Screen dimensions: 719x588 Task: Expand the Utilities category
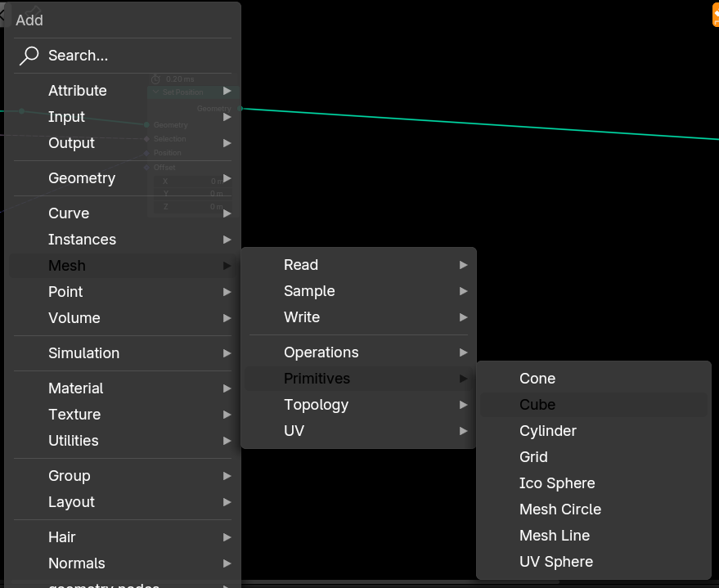pos(123,441)
